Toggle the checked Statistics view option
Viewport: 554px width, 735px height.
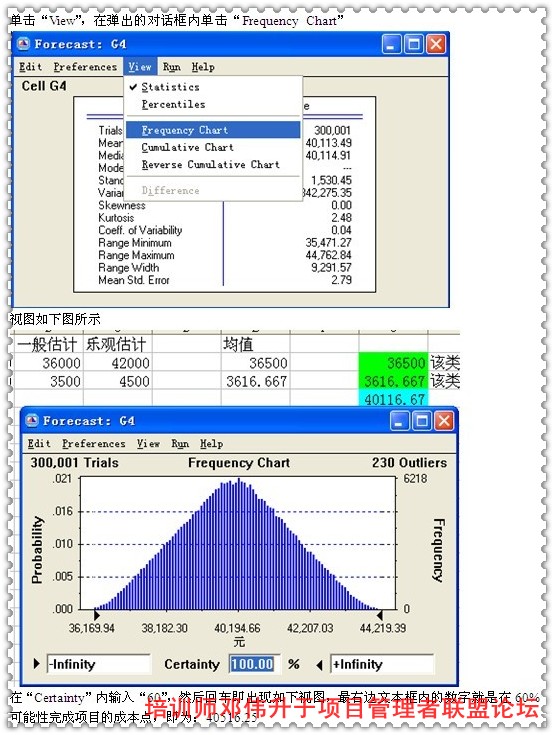[170, 87]
